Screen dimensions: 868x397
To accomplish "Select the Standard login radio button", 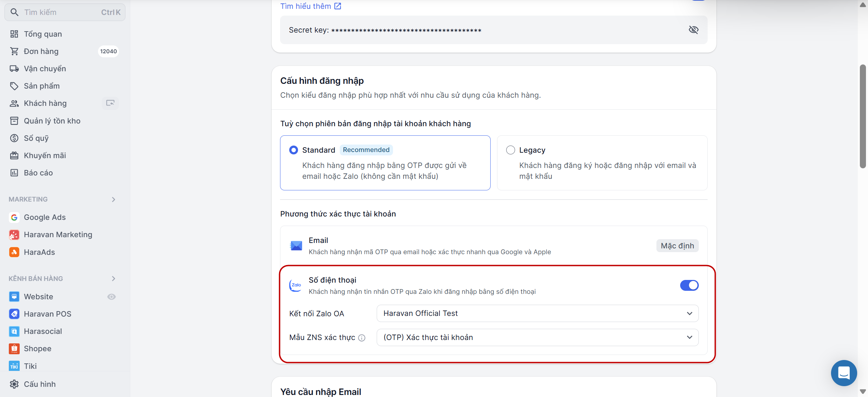I will [294, 150].
